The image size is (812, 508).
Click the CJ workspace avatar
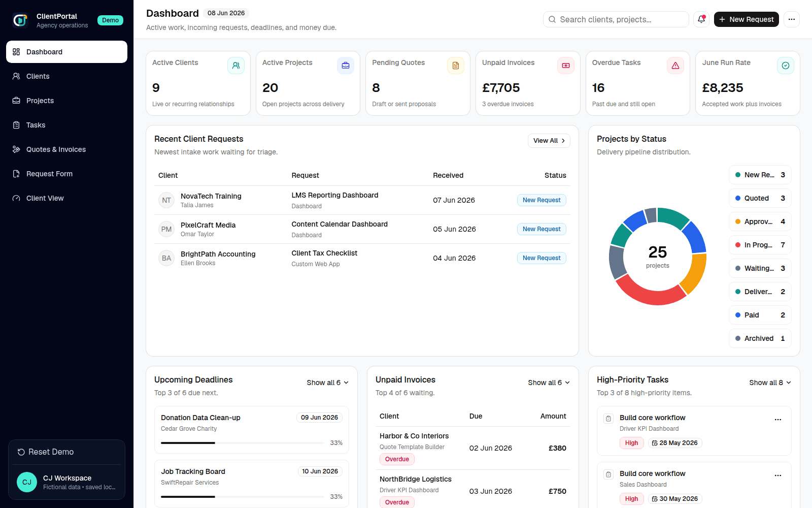tap(27, 482)
